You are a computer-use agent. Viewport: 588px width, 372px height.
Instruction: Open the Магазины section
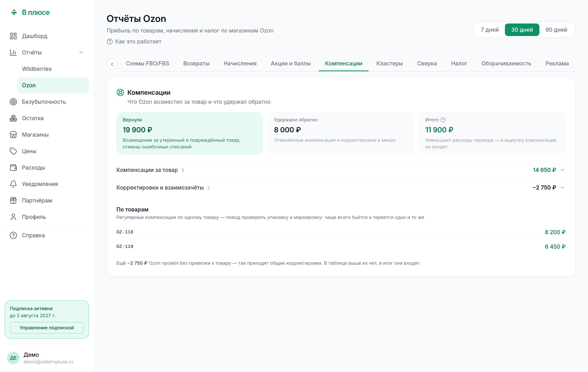click(47, 135)
